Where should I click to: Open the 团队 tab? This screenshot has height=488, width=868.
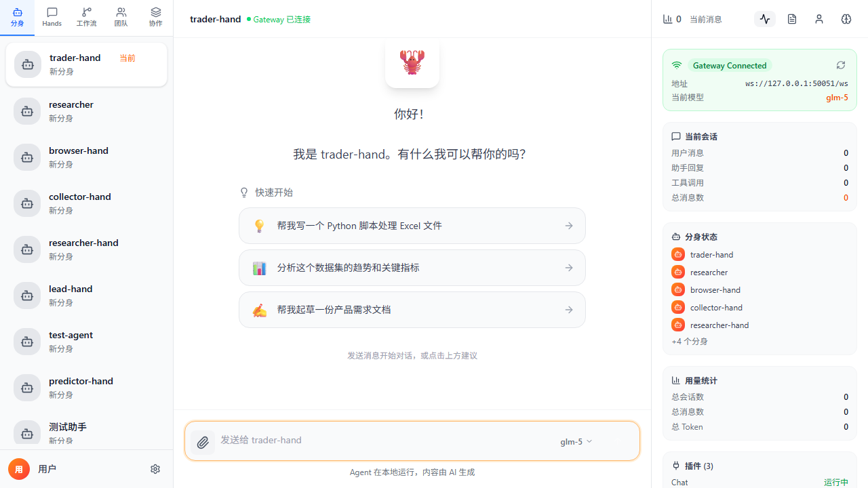click(x=121, y=18)
